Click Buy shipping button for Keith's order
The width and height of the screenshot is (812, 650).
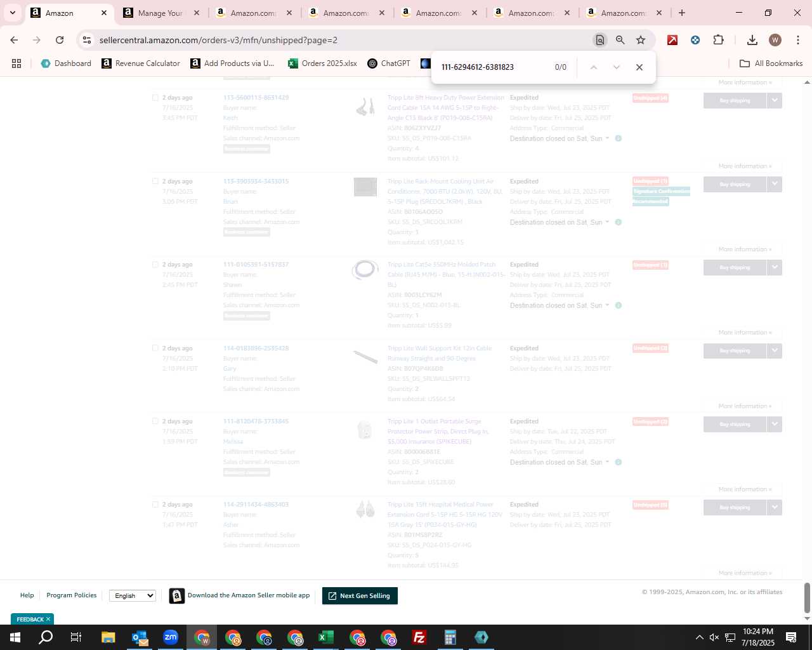735,100
